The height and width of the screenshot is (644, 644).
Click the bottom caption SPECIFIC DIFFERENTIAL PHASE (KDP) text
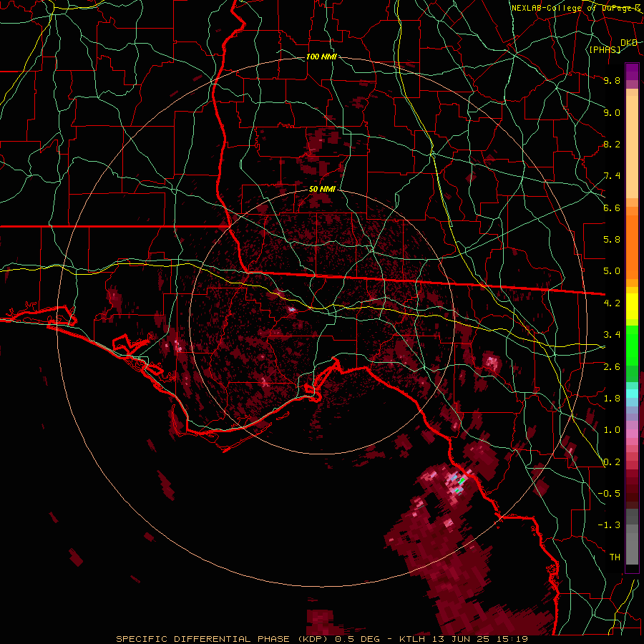tap(224, 639)
